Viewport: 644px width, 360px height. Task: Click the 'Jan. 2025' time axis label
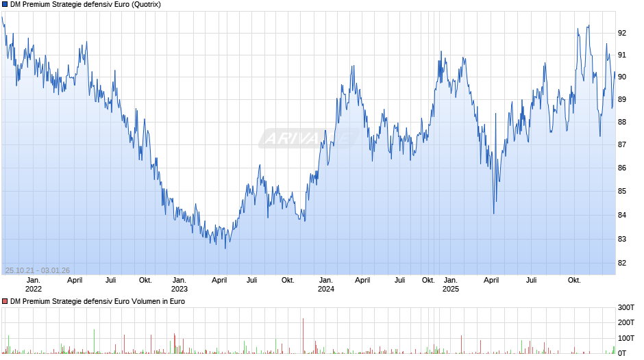(x=450, y=285)
